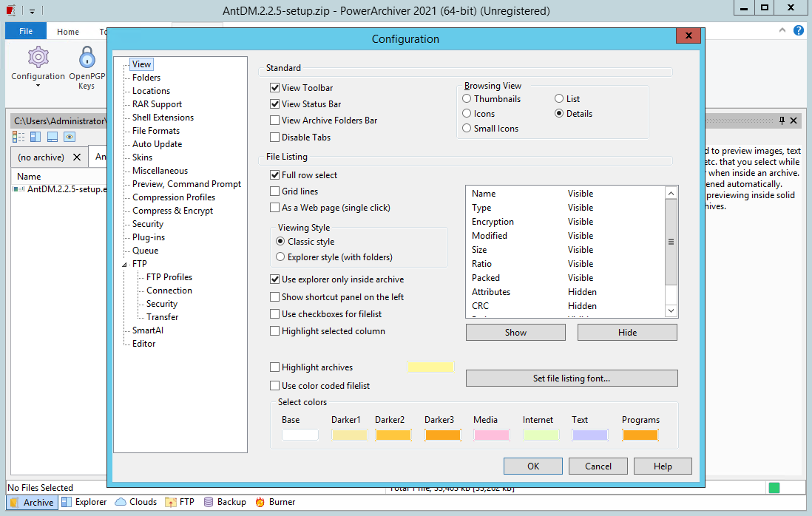812x516 pixels.
Task: Click the Hide column button
Action: click(627, 332)
